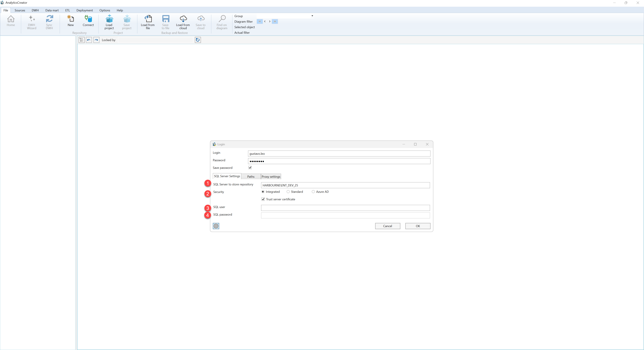Open Login dialog gear settings

[x=216, y=226]
